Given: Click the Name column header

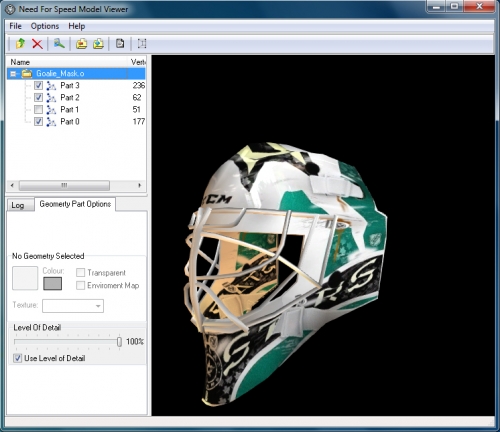Looking at the screenshot, I should pyautogui.click(x=67, y=62).
